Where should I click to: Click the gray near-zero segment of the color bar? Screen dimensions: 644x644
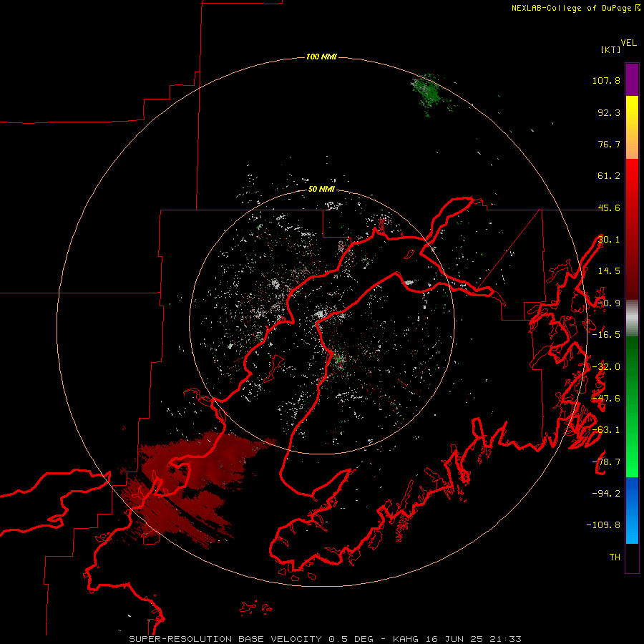click(x=632, y=318)
